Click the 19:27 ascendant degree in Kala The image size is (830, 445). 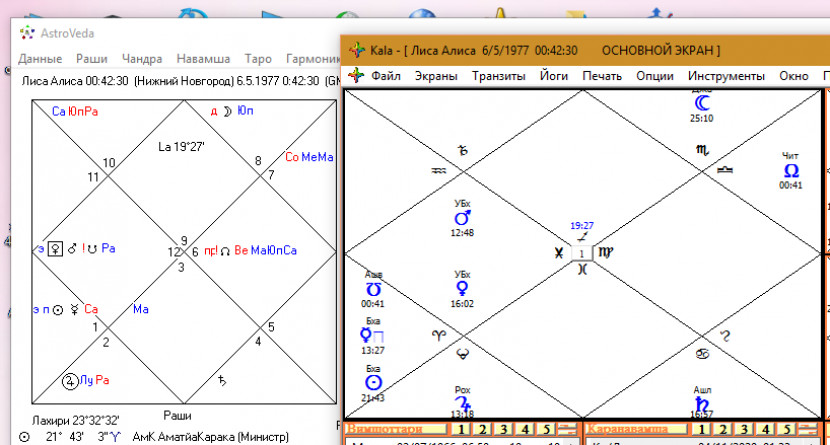coord(582,225)
